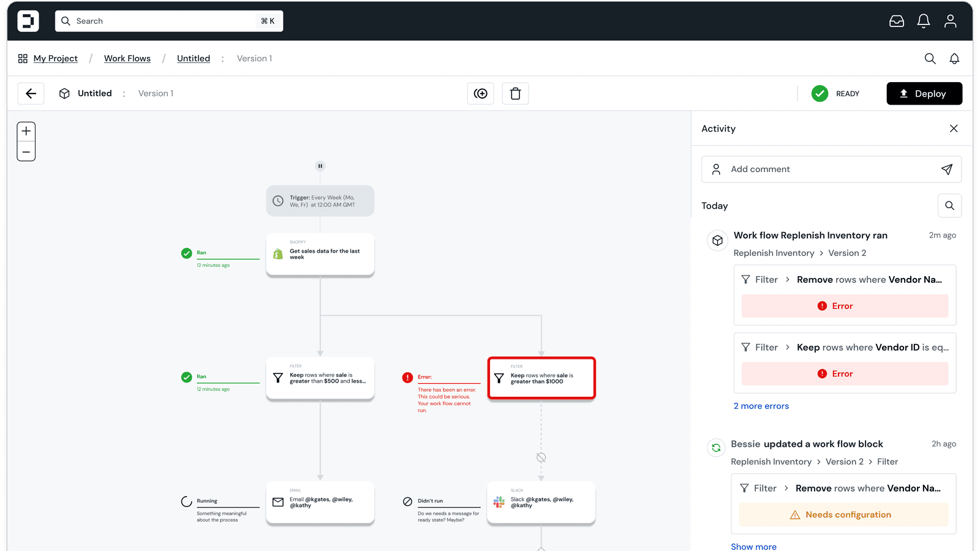Expand 'Show more' in the activity feed
The width and height of the screenshot is (980, 551).
pyautogui.click(x=753, y=546)
